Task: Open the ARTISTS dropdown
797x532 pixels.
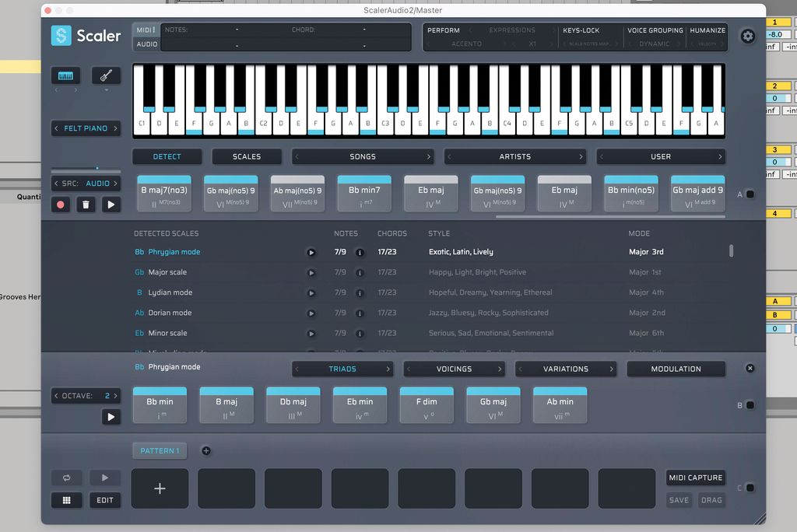Action: click(515, 156)
